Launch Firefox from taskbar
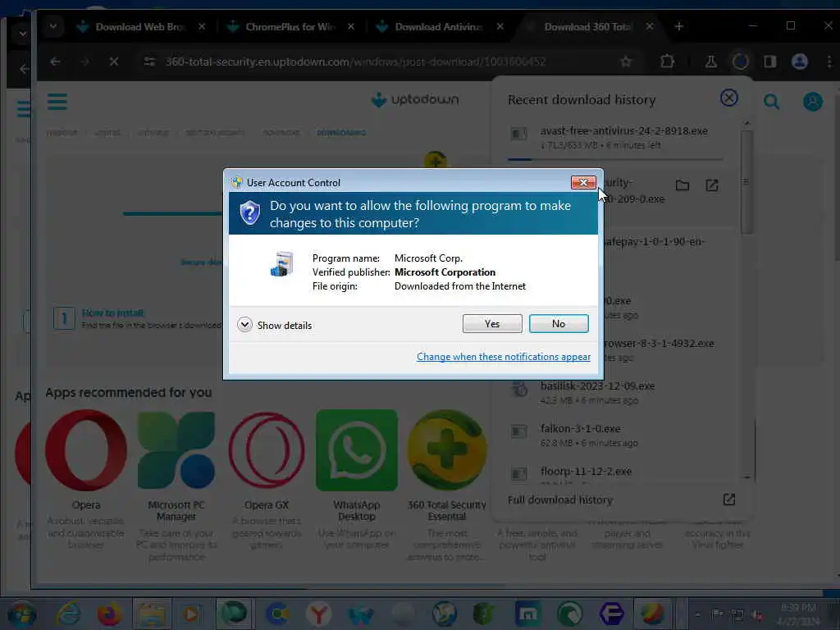 pos(109,614)
